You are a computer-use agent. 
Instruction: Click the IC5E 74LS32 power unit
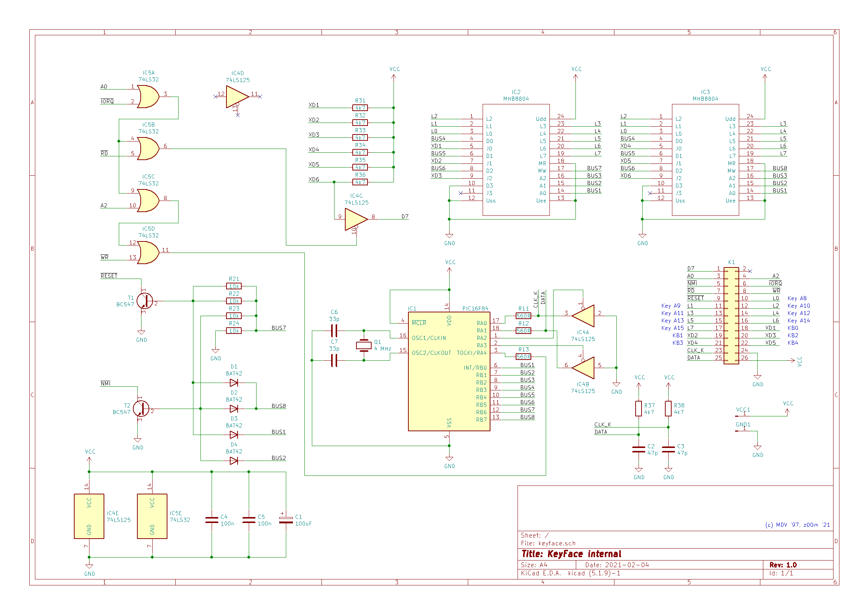pyautogui.click(x=152, y=516)
